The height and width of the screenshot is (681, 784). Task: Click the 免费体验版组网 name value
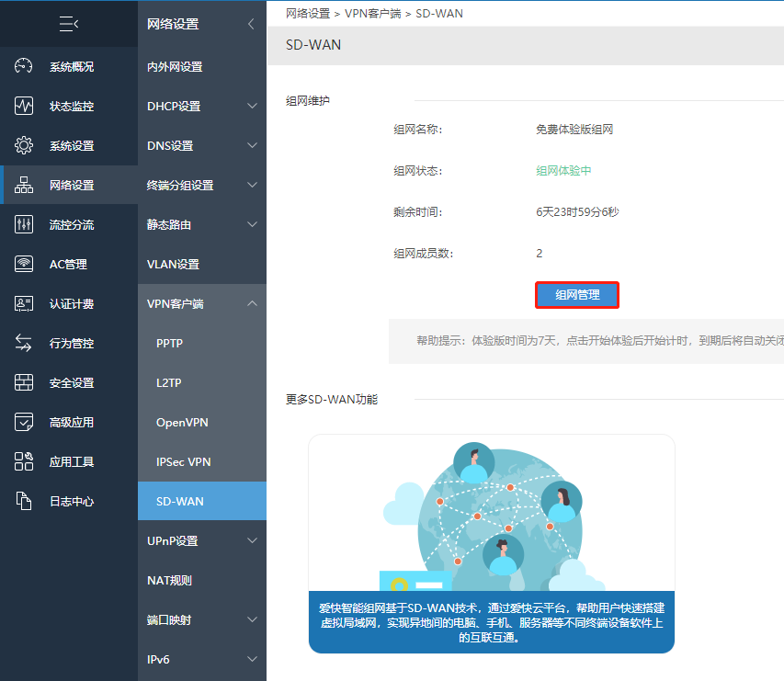pyautogui.click(x=574, y=130)
